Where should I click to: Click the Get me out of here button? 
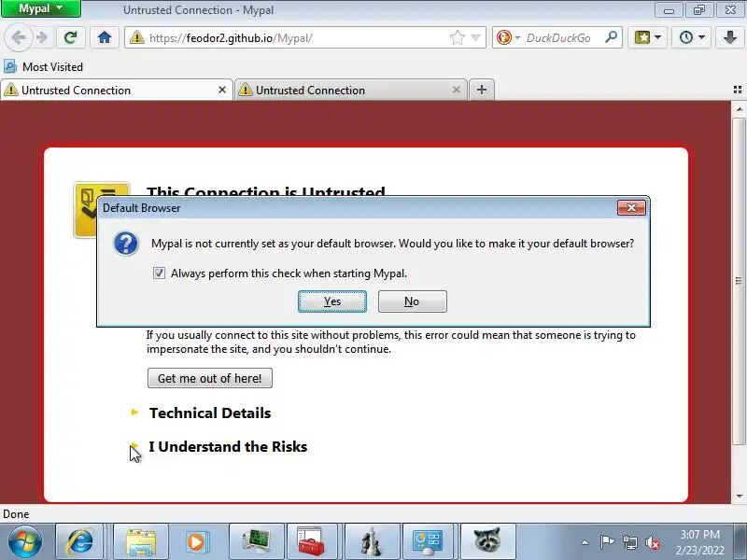pyautogui.click(x=209, y=378)
